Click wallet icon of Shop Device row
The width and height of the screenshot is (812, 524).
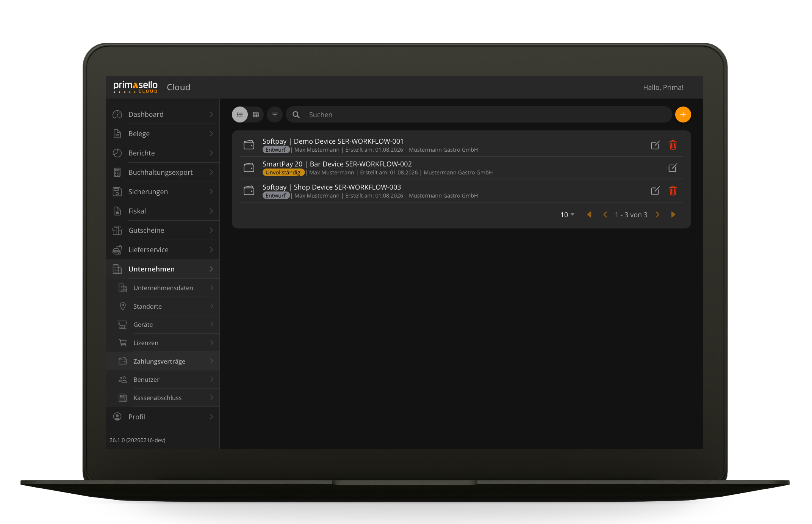(249, 190)
